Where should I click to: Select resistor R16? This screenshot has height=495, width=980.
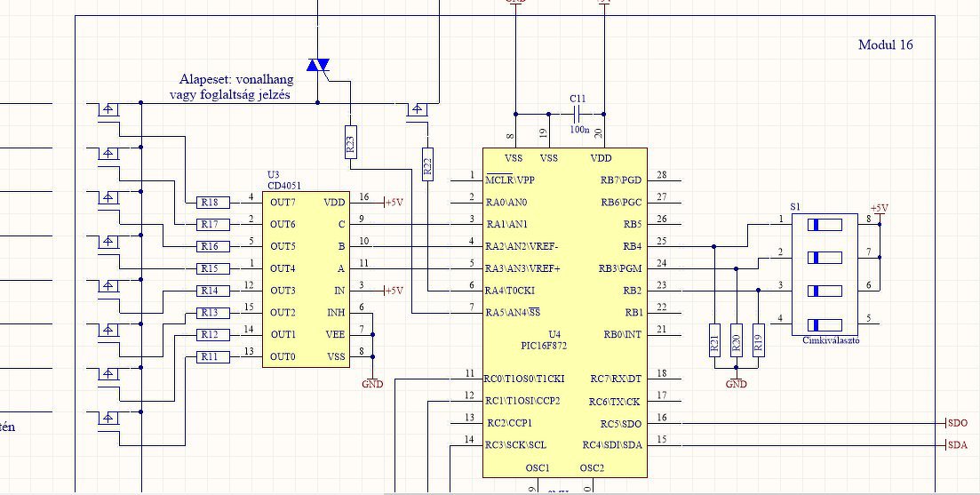pos(213,247)
